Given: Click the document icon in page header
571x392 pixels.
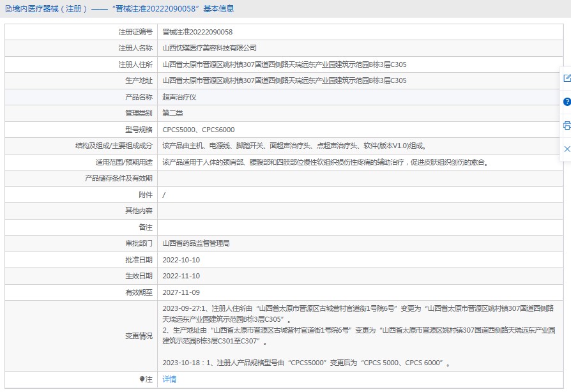Looking at the screenshot, I should tap(8, 9).
